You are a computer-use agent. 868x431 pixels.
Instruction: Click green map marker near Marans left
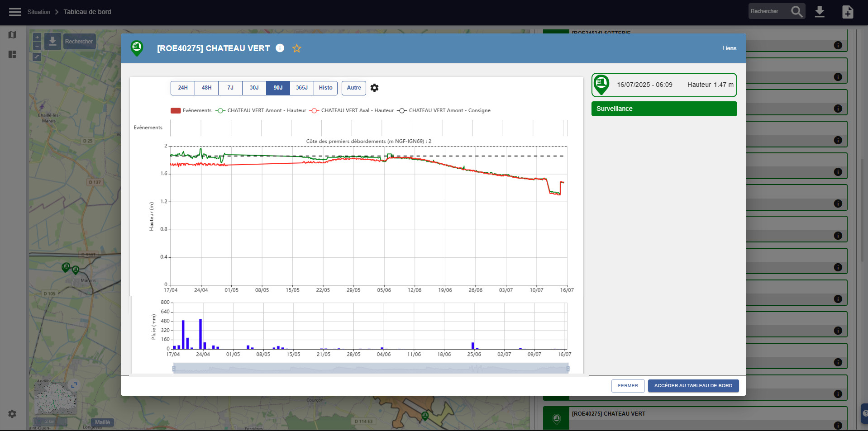click(66, 267)
